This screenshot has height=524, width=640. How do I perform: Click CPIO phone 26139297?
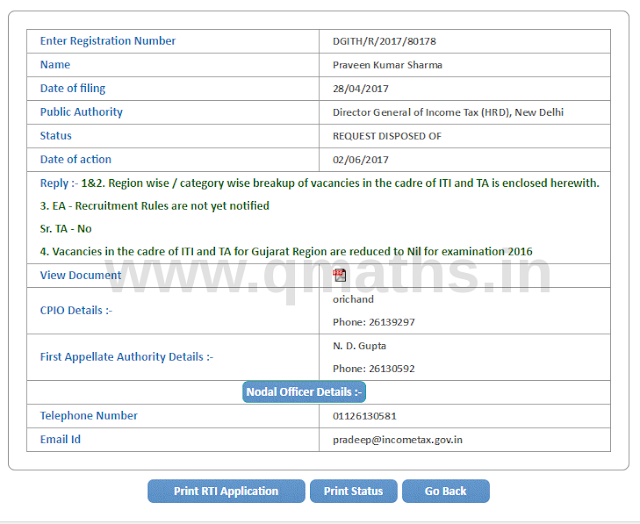coord(373,322)
